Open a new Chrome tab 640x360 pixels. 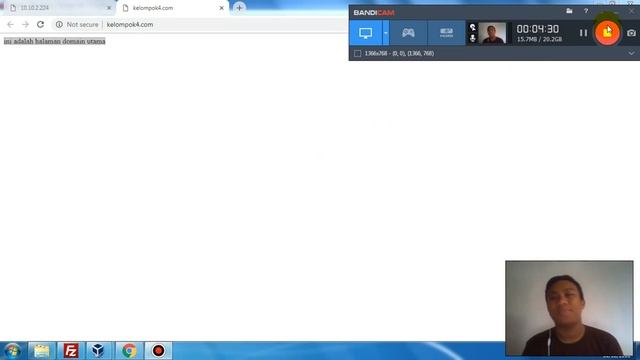[x=239, y=8]
